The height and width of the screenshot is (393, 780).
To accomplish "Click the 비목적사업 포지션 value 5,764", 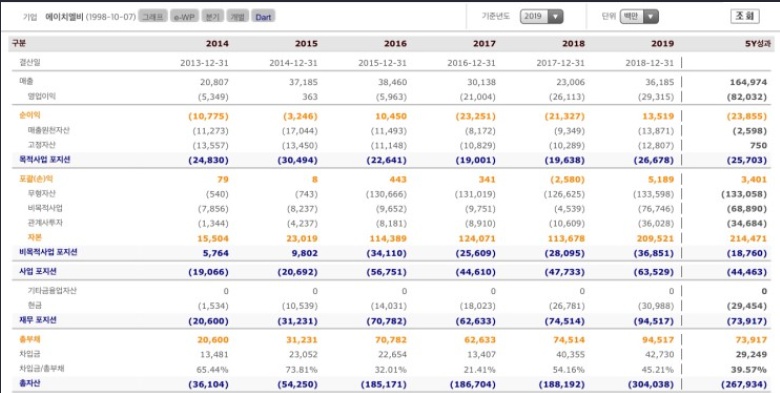I will pos(216,253).
